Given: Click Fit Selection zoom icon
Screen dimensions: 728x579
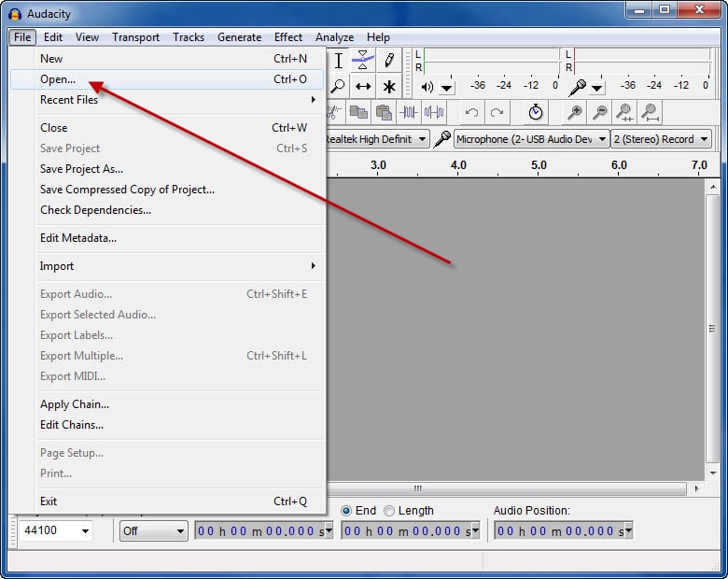Looking at the screenshot, I should tap(625, 112).
